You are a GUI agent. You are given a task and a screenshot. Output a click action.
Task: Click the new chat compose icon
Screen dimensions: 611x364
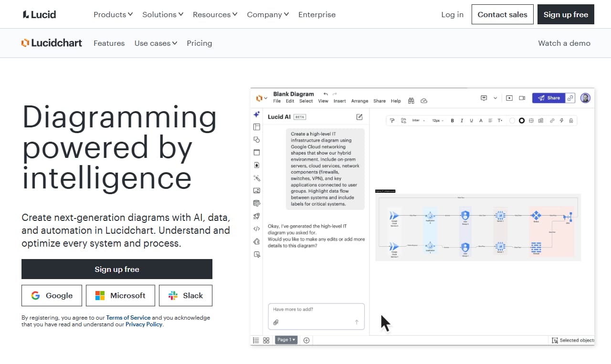tap(359, 117)
